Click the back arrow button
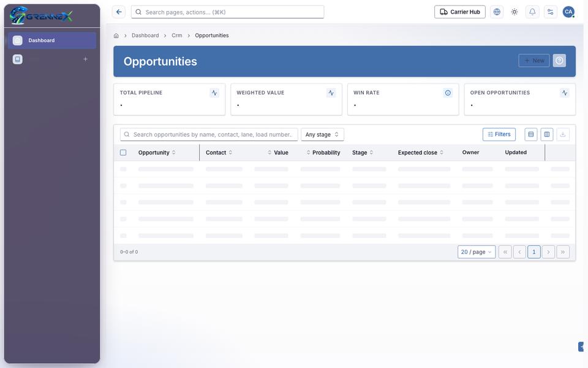The height and width of the screenshot is (368, 588). 118,12
